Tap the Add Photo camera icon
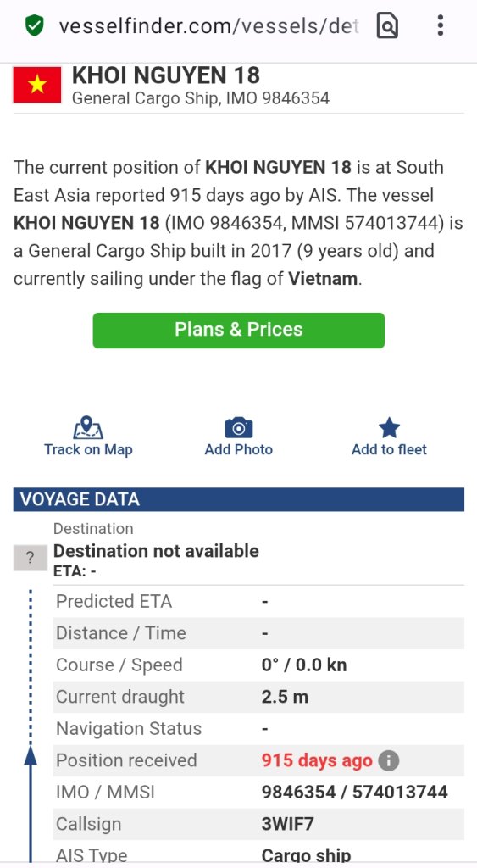This screenshot has width=477, height=868. pyautogui.click(x=239, y=428)
